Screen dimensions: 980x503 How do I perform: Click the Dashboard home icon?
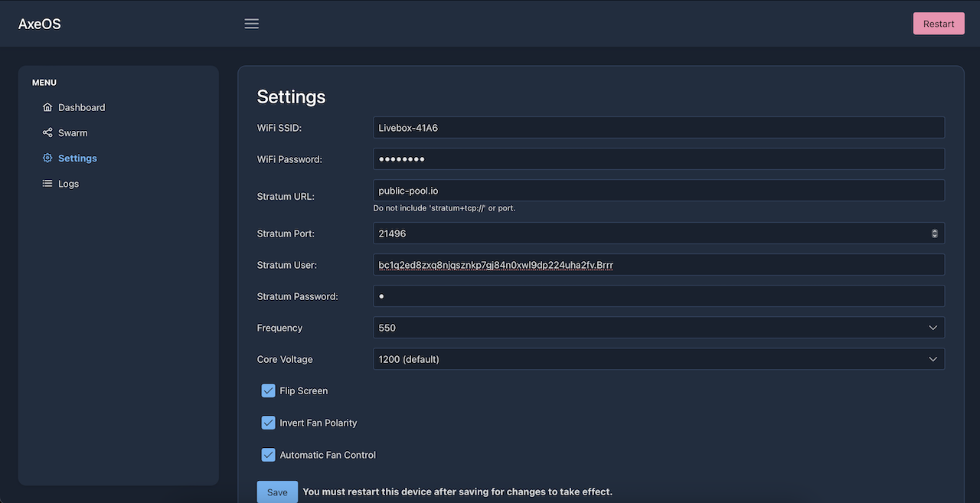47,107
